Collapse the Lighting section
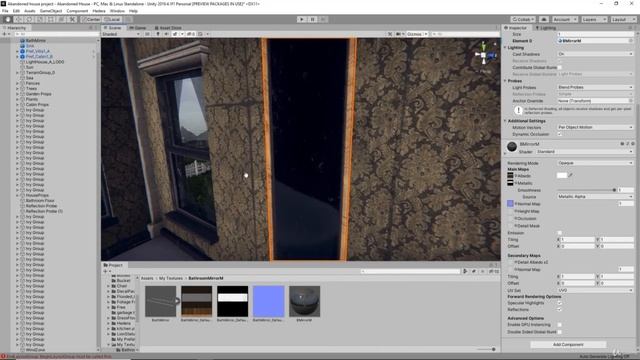The width and height of the screenshot is (640, 360). click(505, 48)
